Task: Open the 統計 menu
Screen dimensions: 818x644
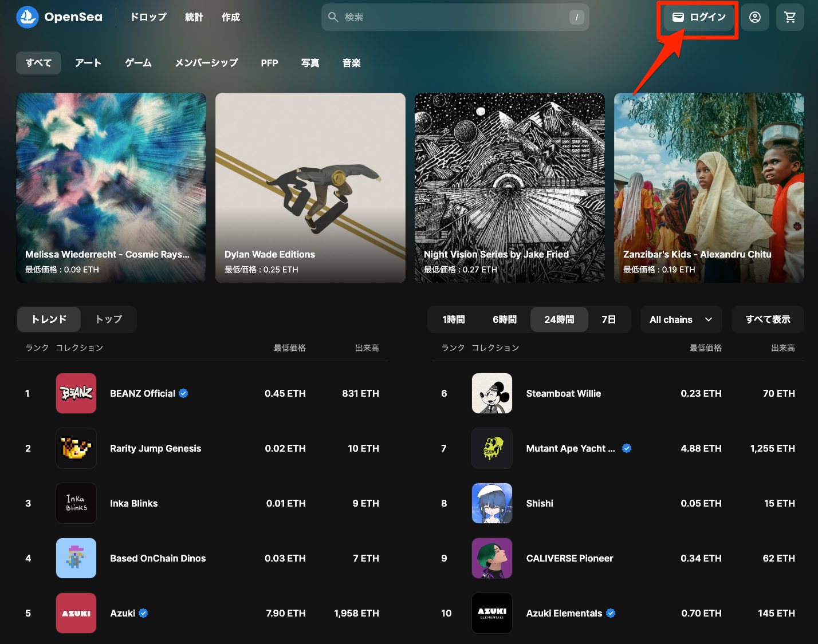Action: click(x=194, y=17)
